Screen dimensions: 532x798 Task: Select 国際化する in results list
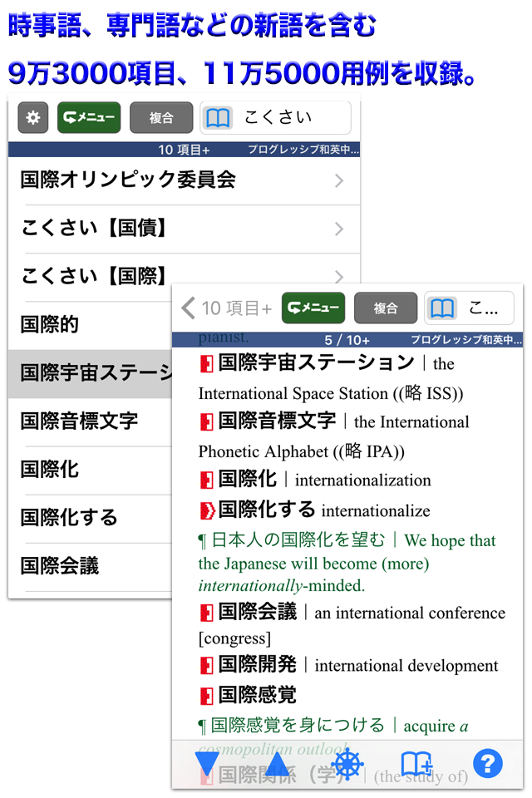91,518
